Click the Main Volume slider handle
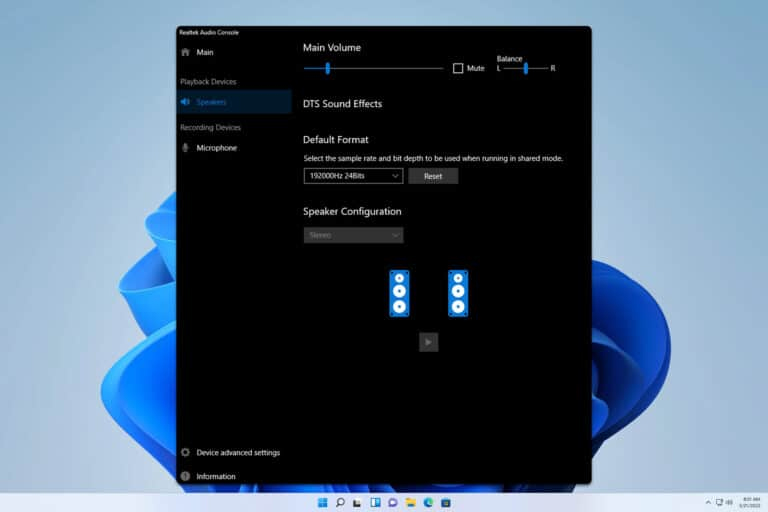The image size is (768, 512). (327, 68)
